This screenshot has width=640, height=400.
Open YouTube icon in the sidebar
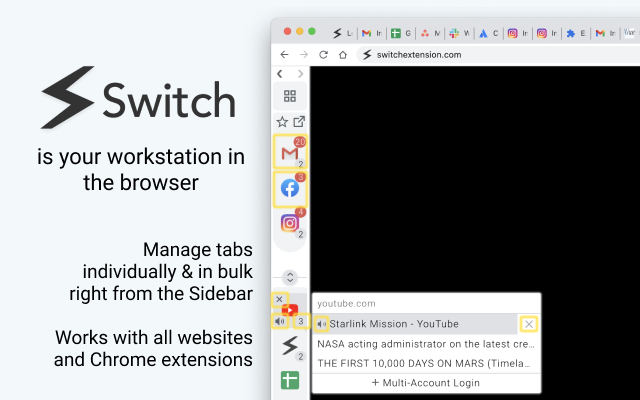coord(290,310)
